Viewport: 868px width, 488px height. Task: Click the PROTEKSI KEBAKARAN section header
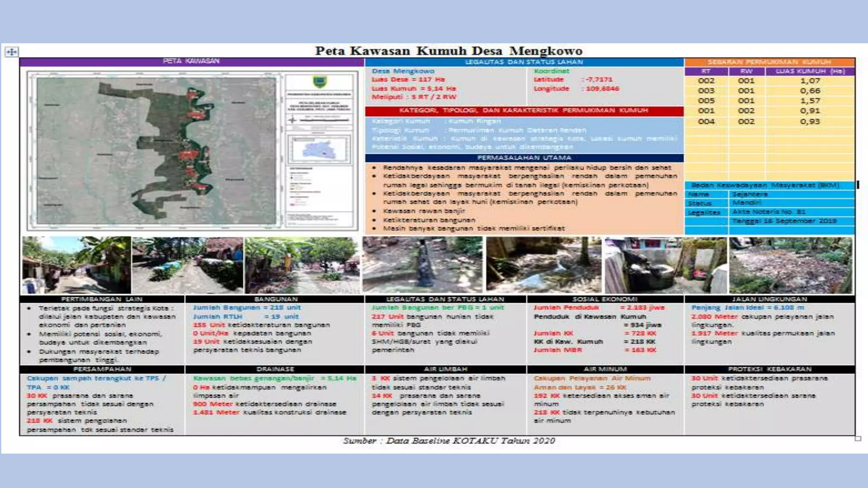[769, 369]
